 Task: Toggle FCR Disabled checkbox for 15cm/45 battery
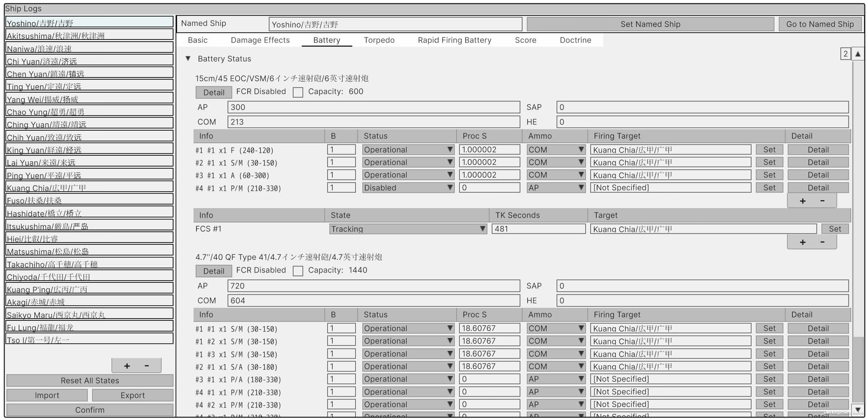coord(298,92)
